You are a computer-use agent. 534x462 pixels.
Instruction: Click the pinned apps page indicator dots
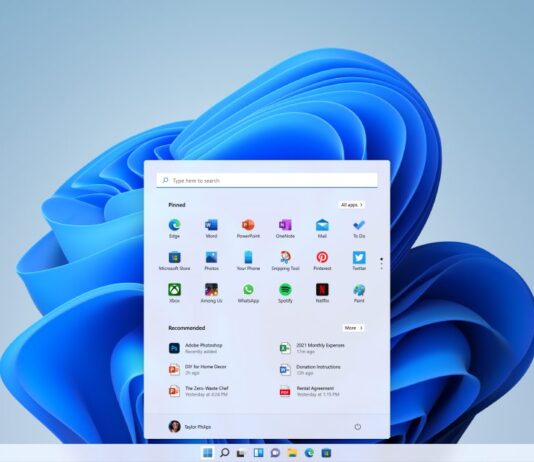coord(381,264)
